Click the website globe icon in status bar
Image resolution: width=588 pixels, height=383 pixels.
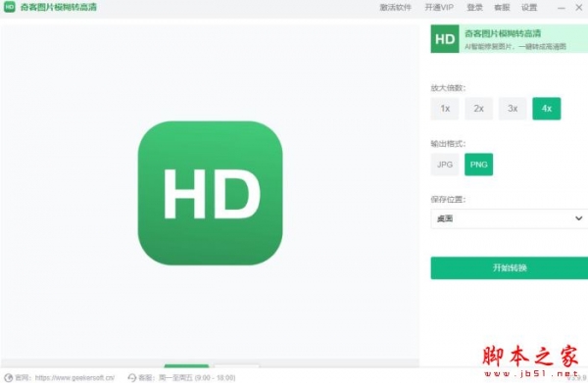[x=8, y=378]
